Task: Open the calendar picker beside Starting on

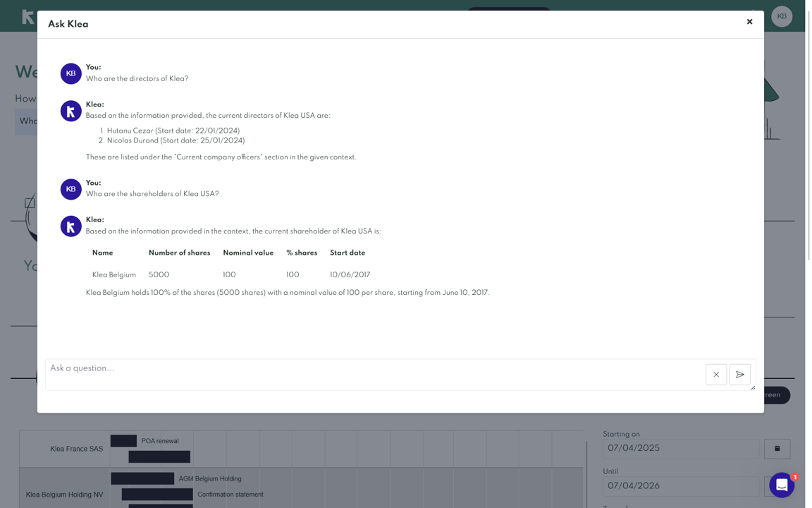Action: click(x=777, y=448)
